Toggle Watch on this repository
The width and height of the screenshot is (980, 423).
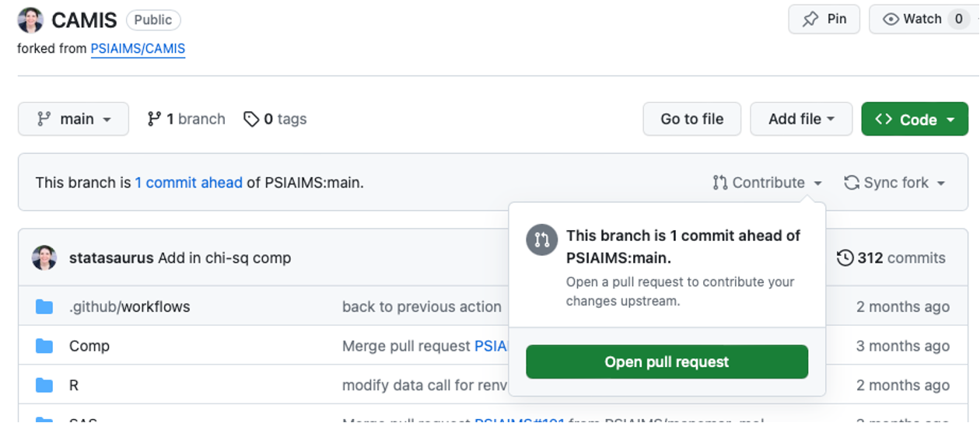[914, 19]
